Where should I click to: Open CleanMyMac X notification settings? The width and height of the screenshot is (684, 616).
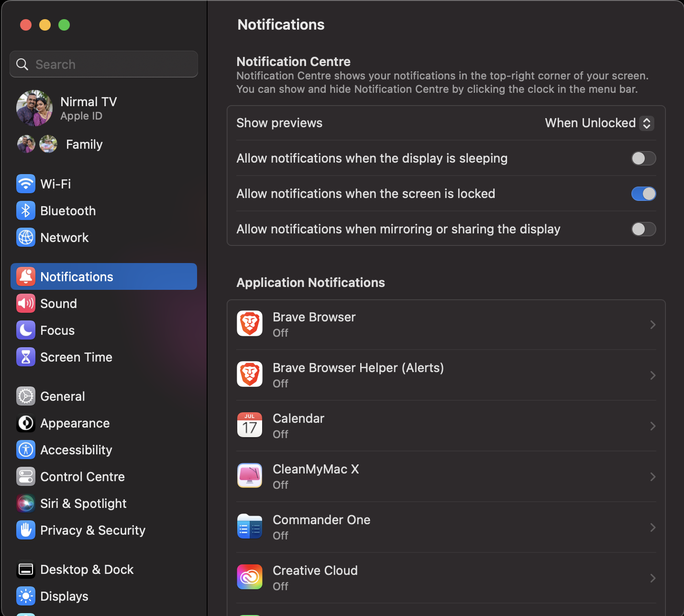(x=446, y=476)
